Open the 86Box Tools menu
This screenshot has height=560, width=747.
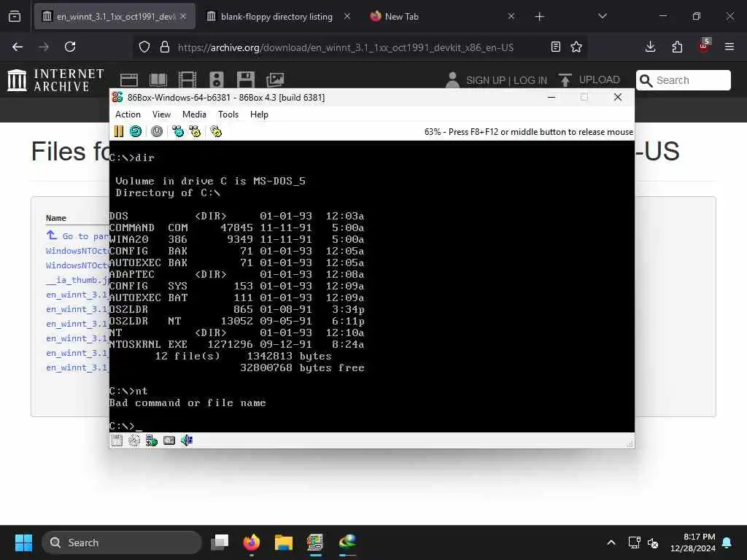(228, 114)
